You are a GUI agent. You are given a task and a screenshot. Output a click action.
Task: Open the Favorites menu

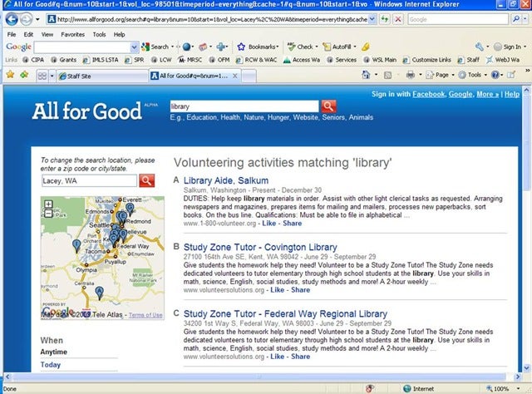72,34
